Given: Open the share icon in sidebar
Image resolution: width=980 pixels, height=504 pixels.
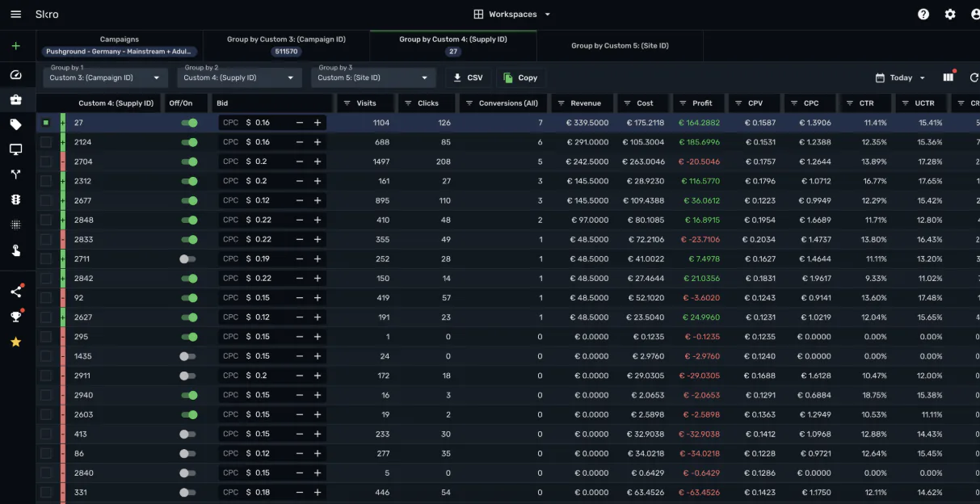Looking at the screenshot, I should coord(15,292).
